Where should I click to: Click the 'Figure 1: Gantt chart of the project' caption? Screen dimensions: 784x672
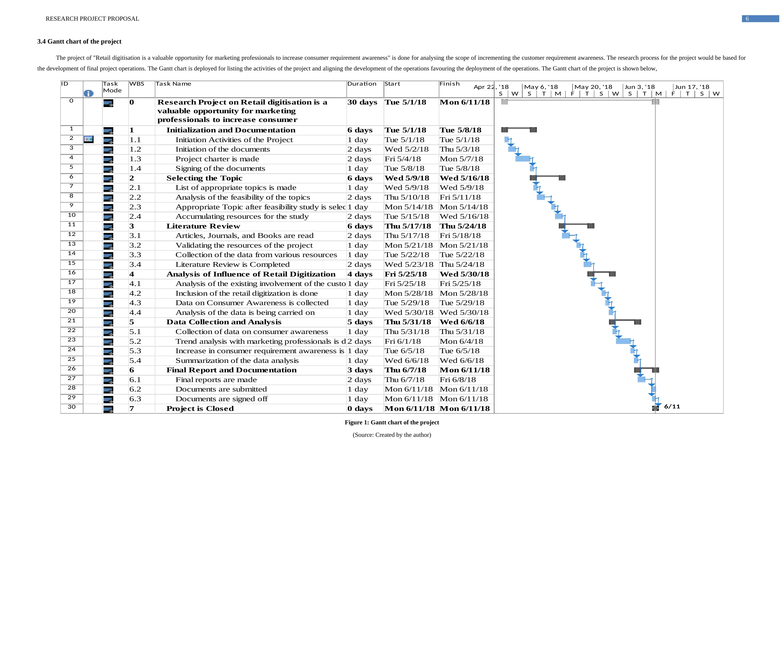[x=392, y=422]
